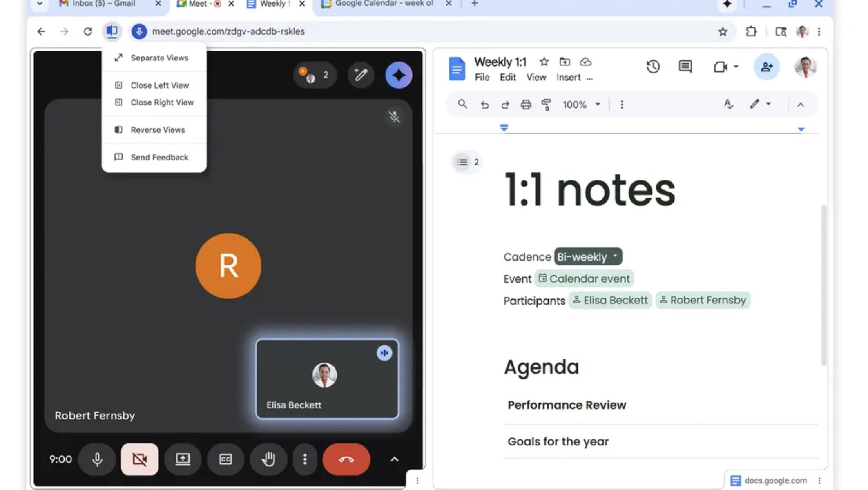The width and height of the screenshot is (868, 490).
Task: Click the raise hand button in Meet
Action: point(268,459)
